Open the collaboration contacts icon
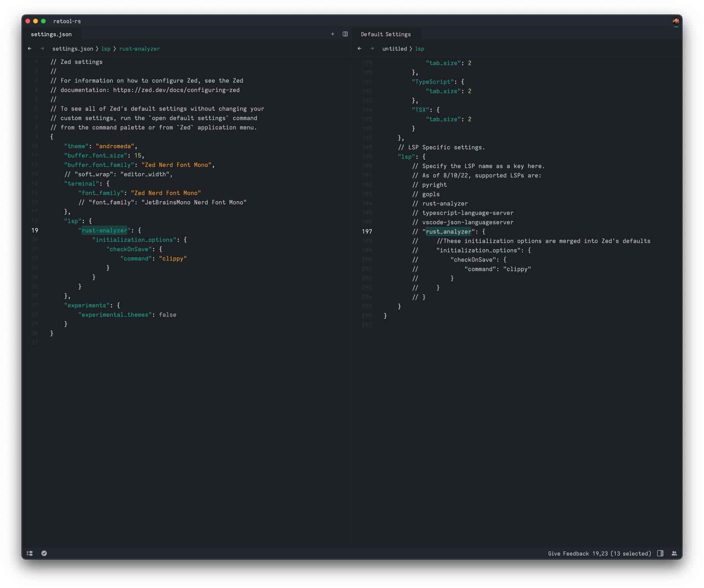 pyautogui.click(x=674, y=553)
